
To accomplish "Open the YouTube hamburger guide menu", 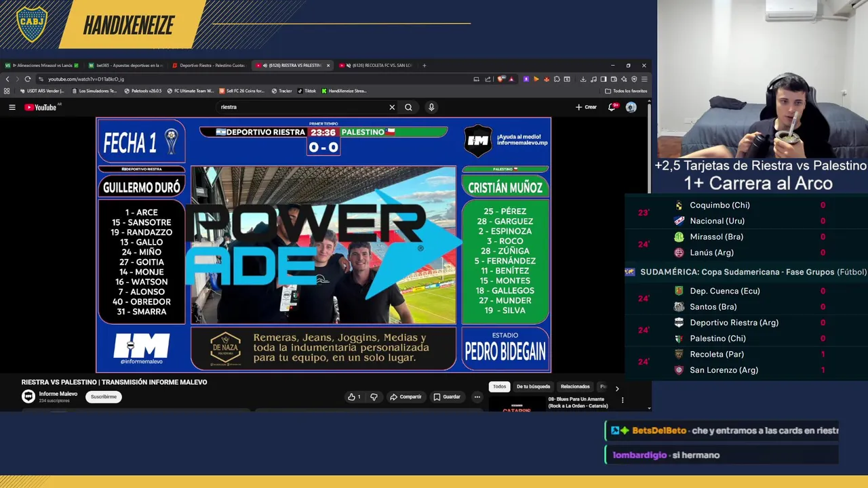I will click(x=12, y=107).
